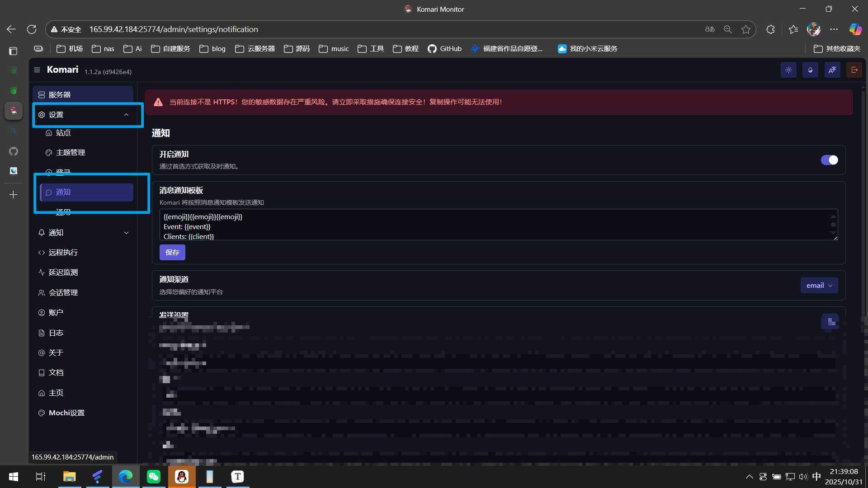The image size is (868, 488).
Task: Open WeChat from the taskbar
Action: [x=154, y=476]
